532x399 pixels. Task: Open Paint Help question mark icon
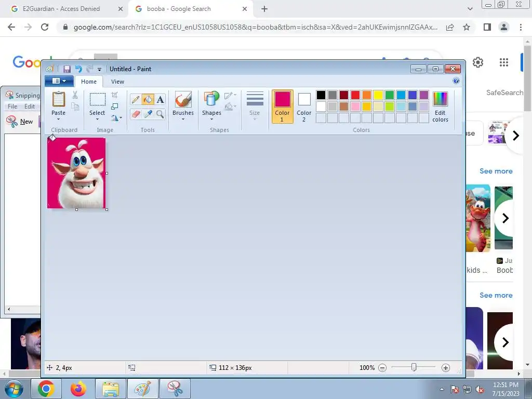tap(456, 81)
